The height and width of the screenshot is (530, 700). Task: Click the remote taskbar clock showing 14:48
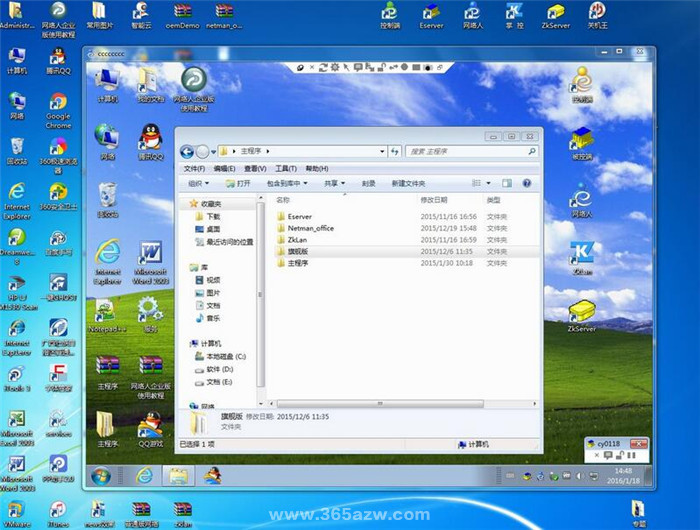623,476
